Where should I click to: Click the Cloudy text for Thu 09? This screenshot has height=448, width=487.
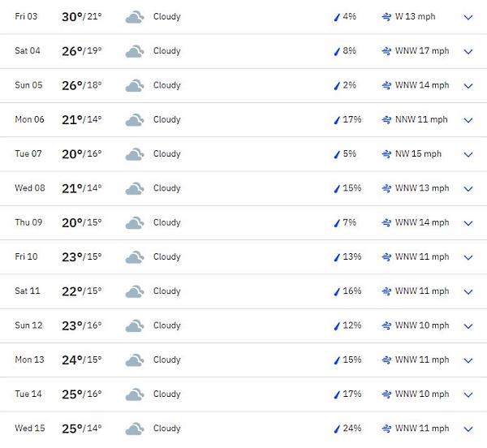point(166,222)
